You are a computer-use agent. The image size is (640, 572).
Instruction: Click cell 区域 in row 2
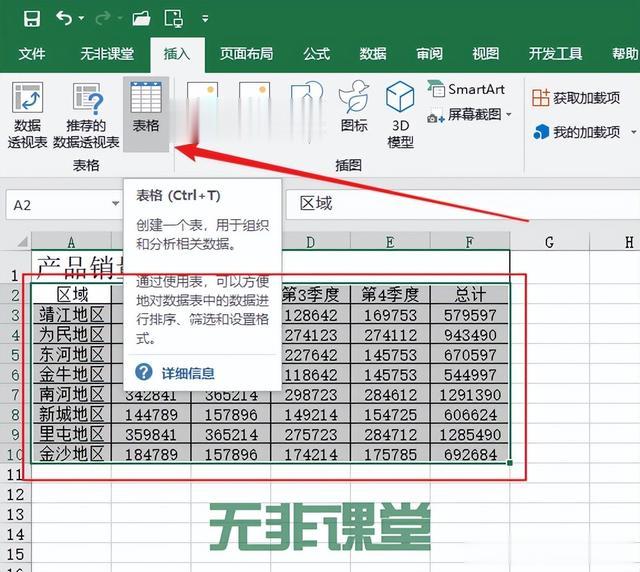[x=71, y=294]
